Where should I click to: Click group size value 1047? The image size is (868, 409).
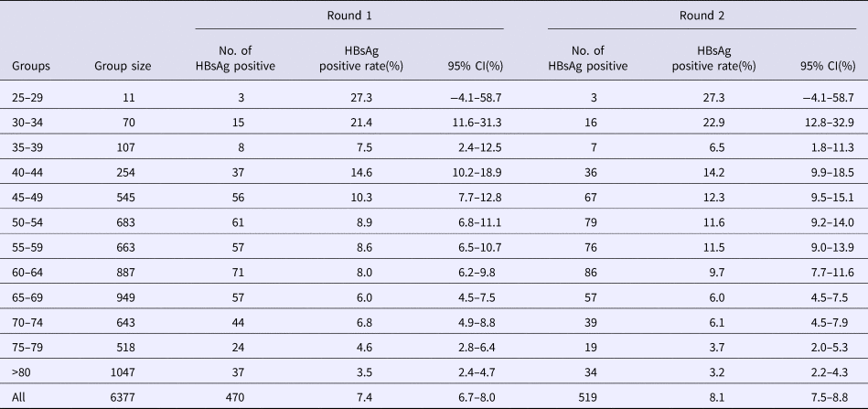click(132, 373)
